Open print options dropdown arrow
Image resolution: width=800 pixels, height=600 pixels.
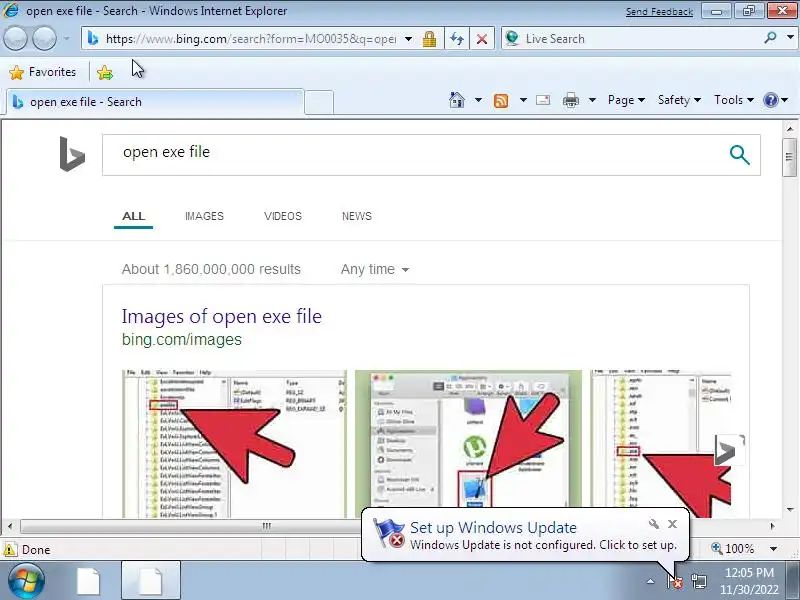(x=592, y=100)
